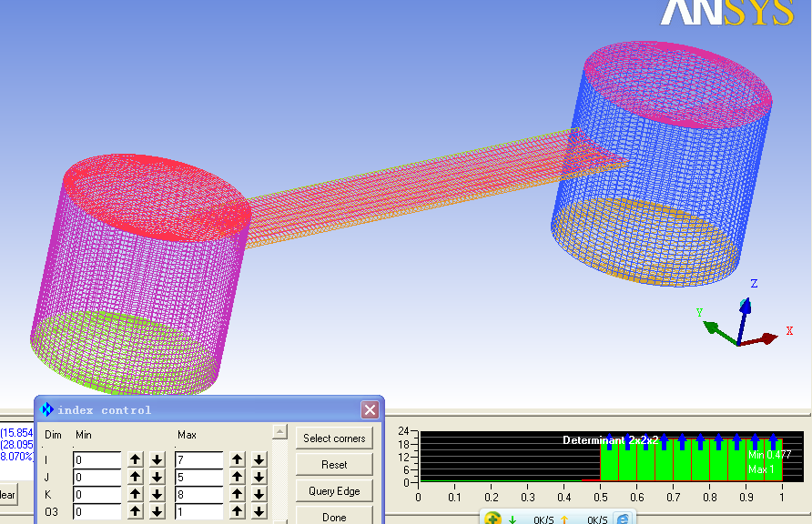Increase the K dimension Max value
The image size is (812, 524).
238,494
